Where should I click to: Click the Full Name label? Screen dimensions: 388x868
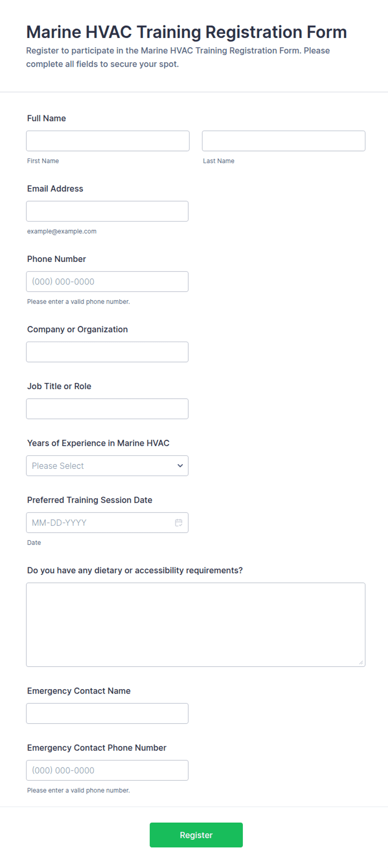(46, 118)
